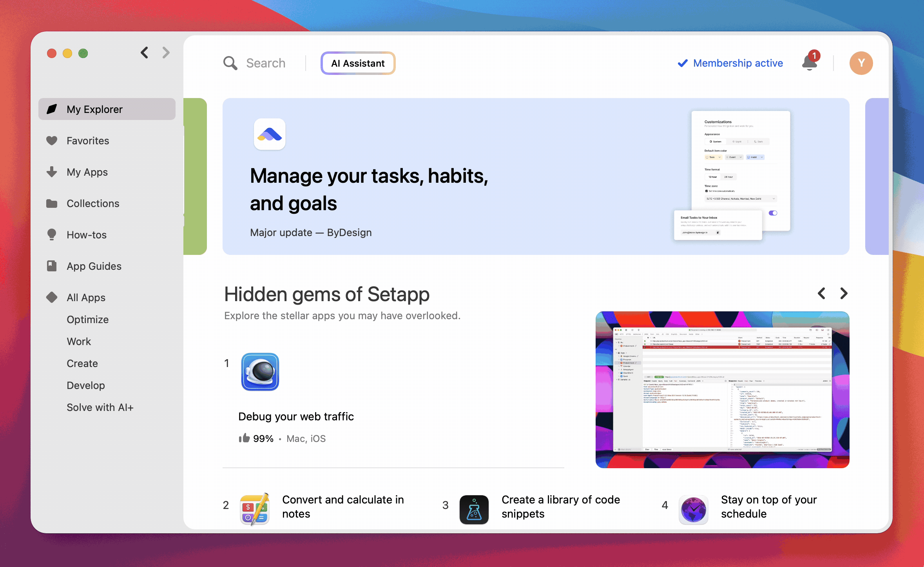The image size is (924, 567).
Task: Open Stay on top of your schedule
Action: click(769, 507)
